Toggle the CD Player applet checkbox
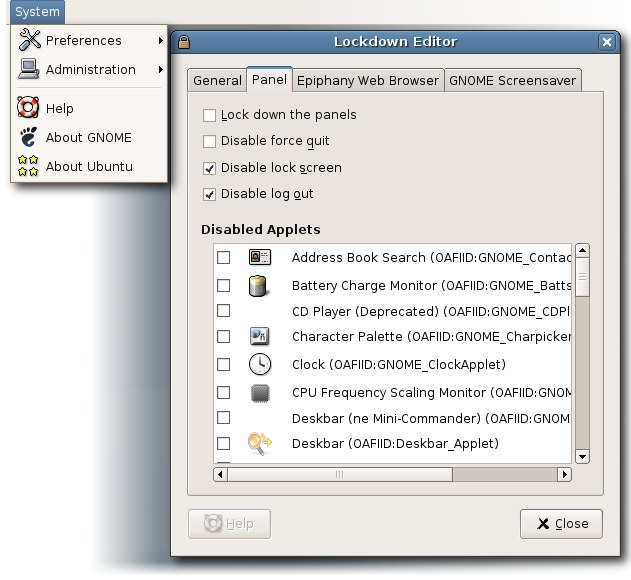Image resolution: width=631 pixels, height=580 pixels. [224, 311]
